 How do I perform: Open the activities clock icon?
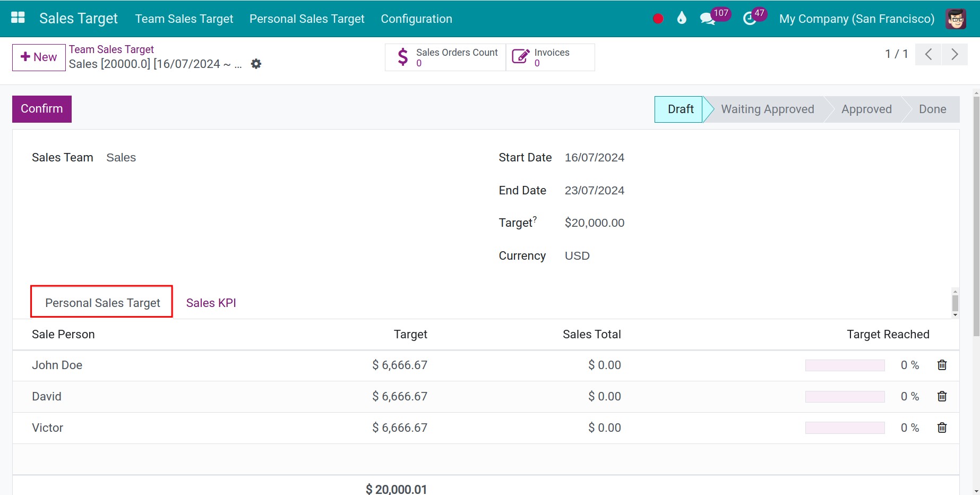coord(749,19)
